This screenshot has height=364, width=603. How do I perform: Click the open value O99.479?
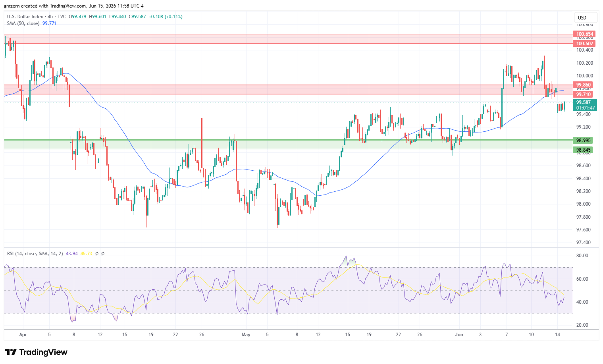click(78, 17)
